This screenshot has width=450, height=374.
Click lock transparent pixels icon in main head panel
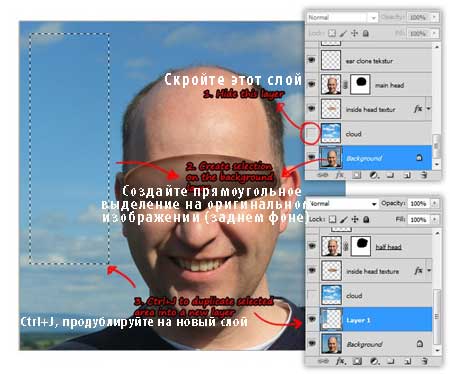pos(332,33)
